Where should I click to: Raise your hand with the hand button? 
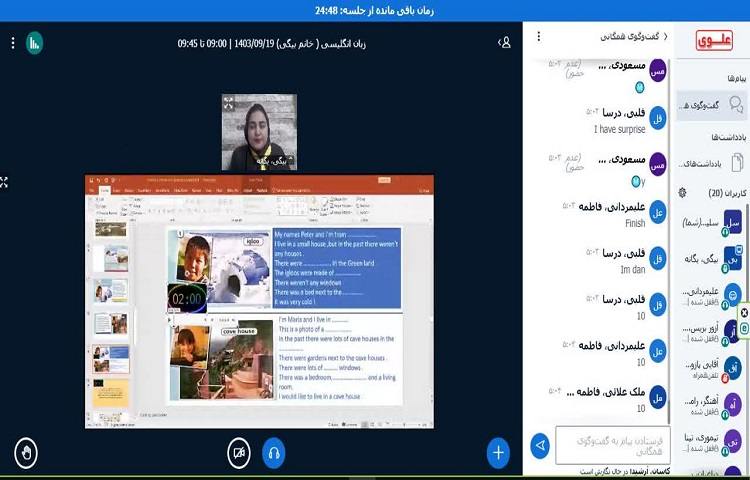pos(26,452)
